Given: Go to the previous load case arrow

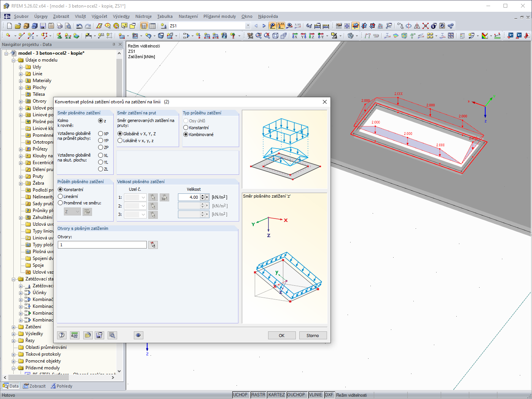Looking at the screenshot, I should [x=256, y=26].
